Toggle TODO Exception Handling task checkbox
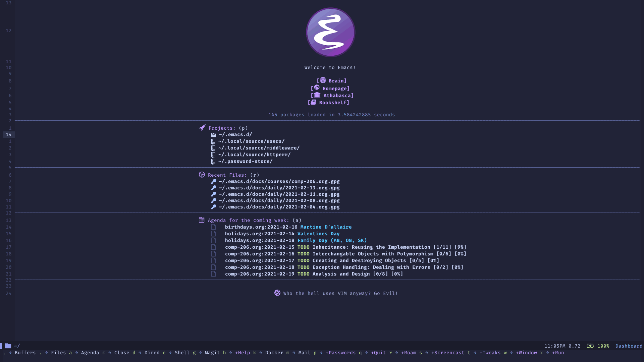Screen dimensions: 644x362 214,267
